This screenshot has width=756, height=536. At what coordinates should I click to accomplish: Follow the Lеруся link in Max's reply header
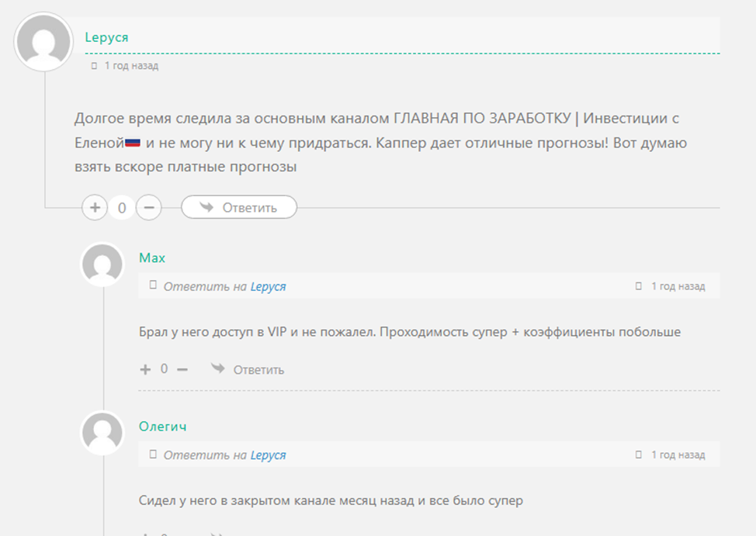coord(268,287)
